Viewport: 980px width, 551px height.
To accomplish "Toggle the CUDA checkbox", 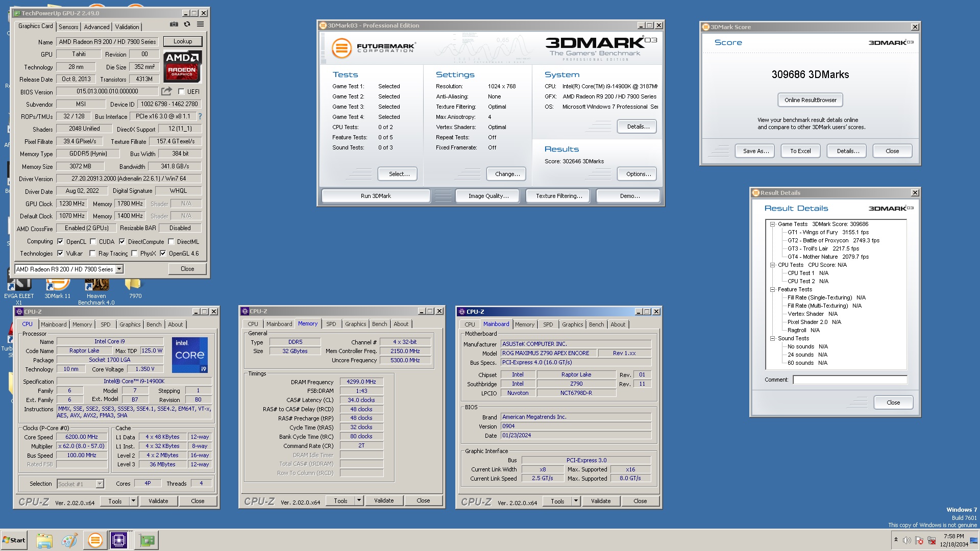I will tap(93, 242).
